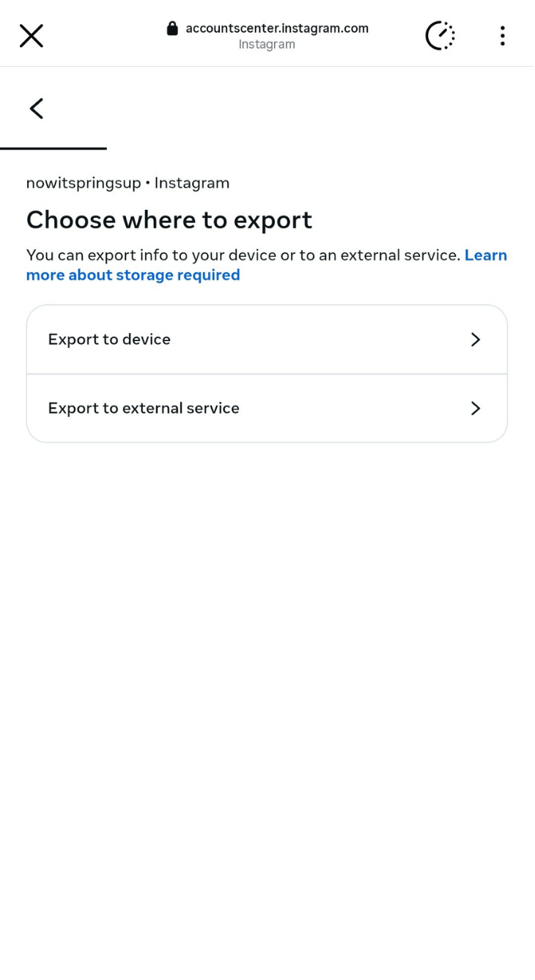Image resolution: width=535 pixels, height=980 pixels.
Task: Click the divider between the two export options
Action: point(267,374)
